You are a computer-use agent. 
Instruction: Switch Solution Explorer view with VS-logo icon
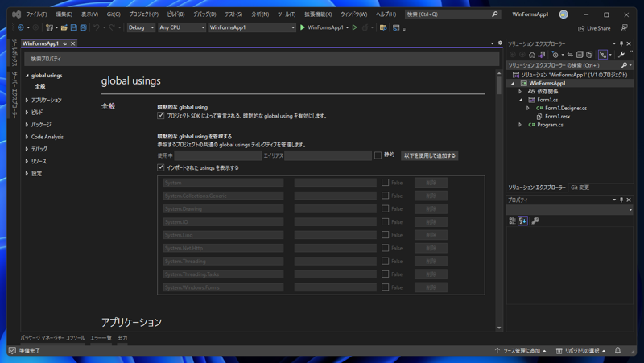click(542, 55)
